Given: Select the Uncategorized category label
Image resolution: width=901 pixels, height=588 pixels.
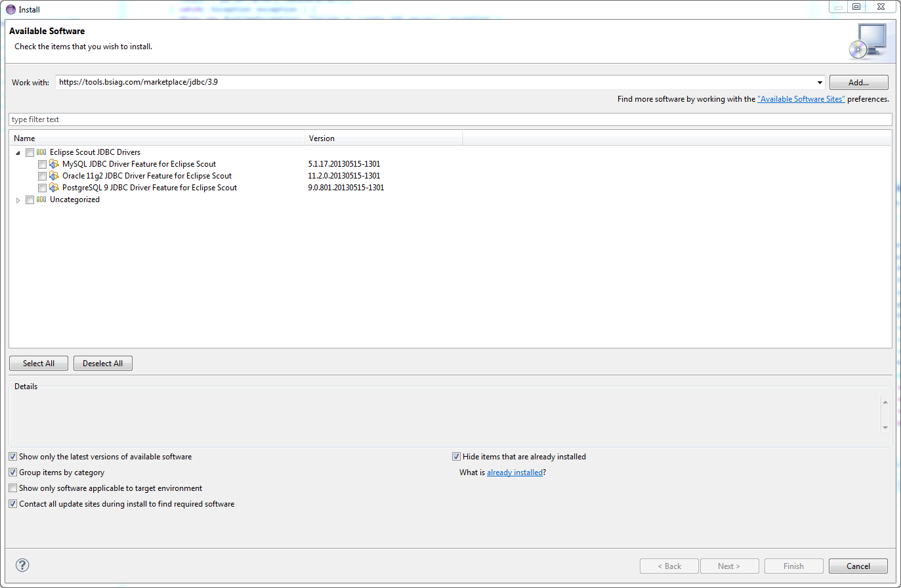Looking at the screenshot, I should [75, 199].
